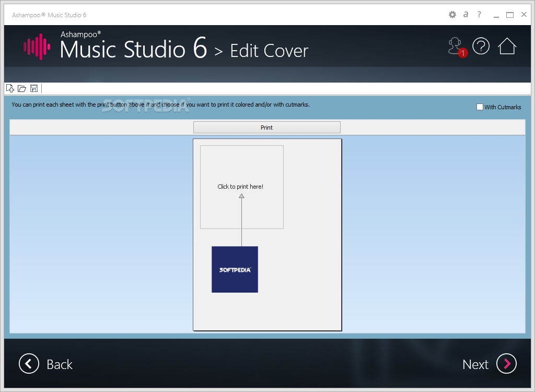Go to home screen via house icon
Viewport: 535px width, 392px height.
(507, 46)
